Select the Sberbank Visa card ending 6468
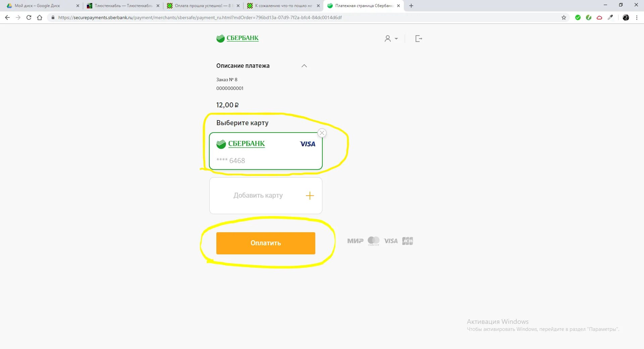Image resolution: width=644 pixels, height=349 pixels. pyautogui.click(x=266, y=151)
